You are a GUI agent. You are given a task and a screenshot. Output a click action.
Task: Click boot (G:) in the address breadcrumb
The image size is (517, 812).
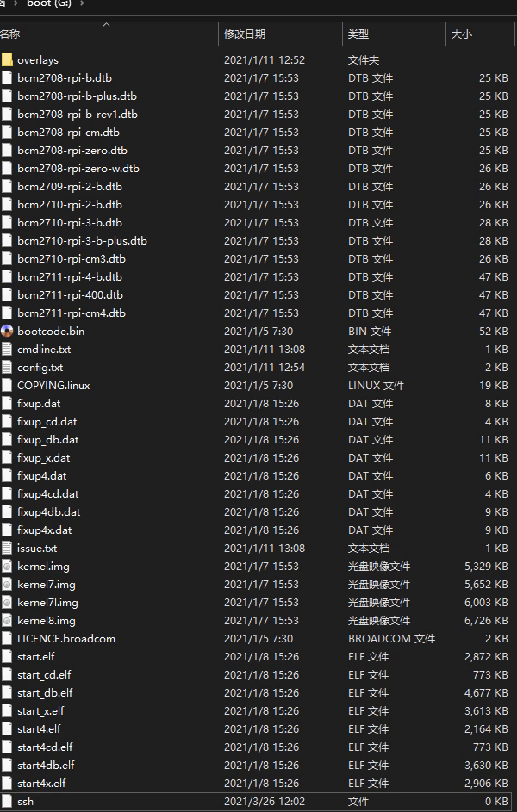click(49, 3)
